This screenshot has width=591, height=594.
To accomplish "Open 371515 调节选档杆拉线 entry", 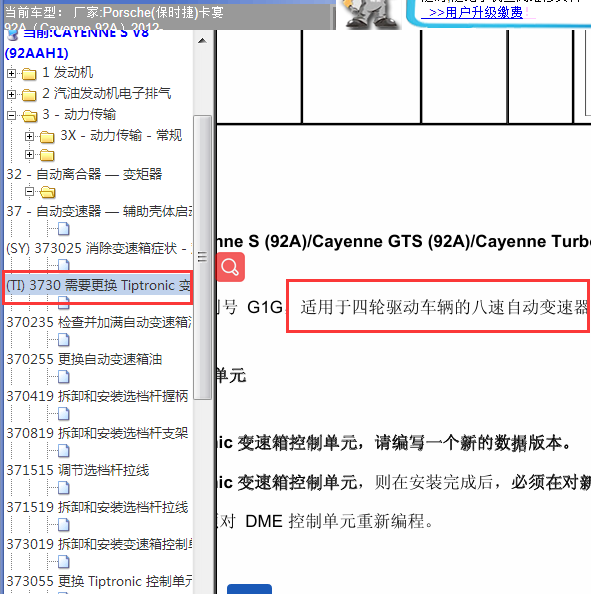I will pos(78,470).
